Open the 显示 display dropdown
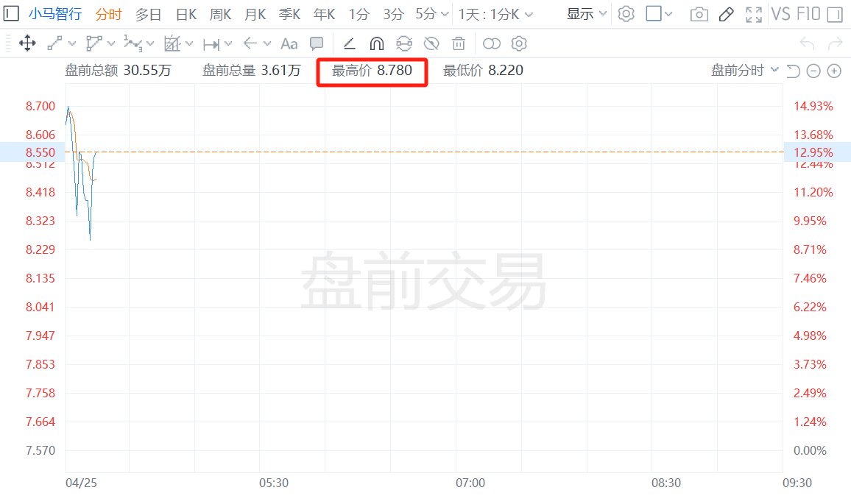This screenshot has width=851, height=504. pos(587,14)
